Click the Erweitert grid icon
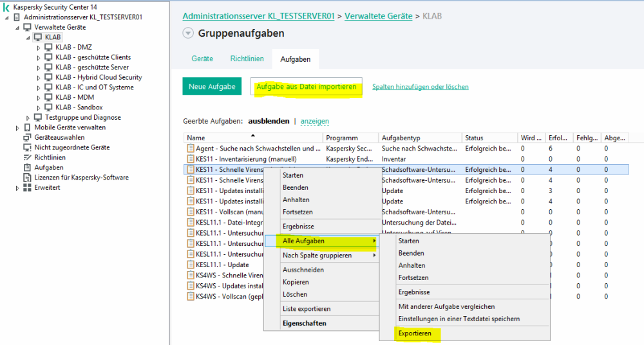Screen dimensions: 644x345 [x=27, y=188]
